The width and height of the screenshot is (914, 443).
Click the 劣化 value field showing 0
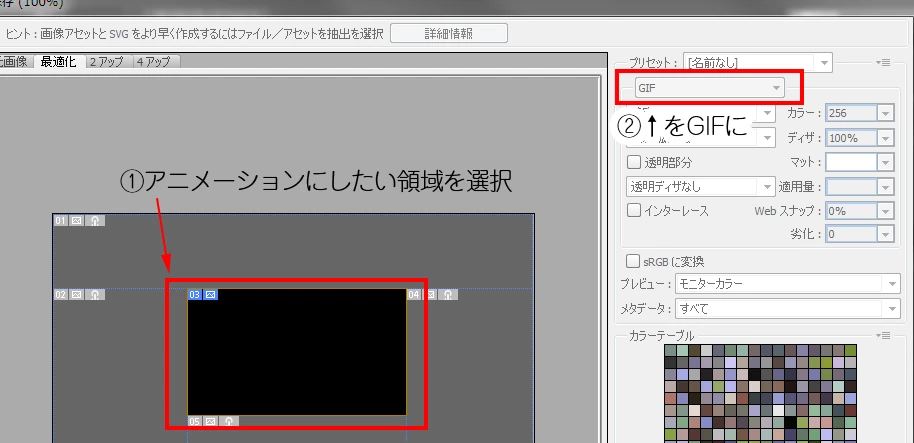point(852,234)
